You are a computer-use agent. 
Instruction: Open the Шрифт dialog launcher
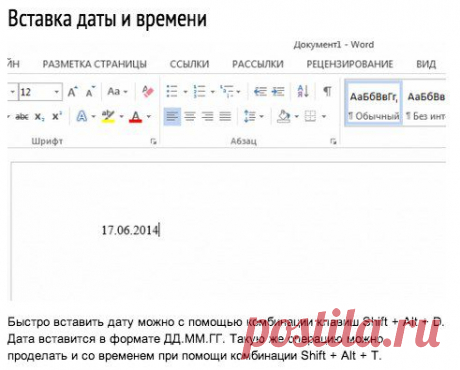(x=153, y=141)
